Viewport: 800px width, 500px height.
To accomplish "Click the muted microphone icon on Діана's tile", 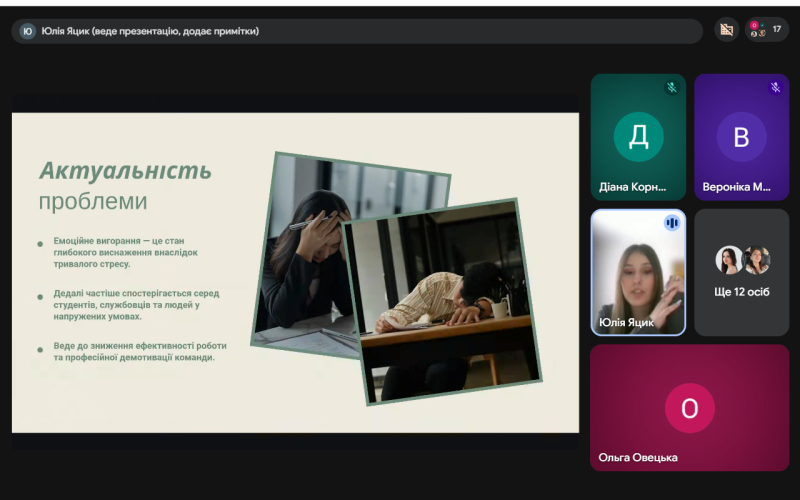I will pyautogui.click(x=672, y=88).
